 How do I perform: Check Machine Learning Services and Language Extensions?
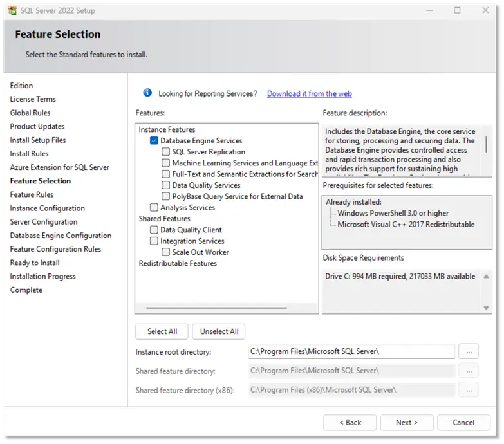tap(165, 163)
